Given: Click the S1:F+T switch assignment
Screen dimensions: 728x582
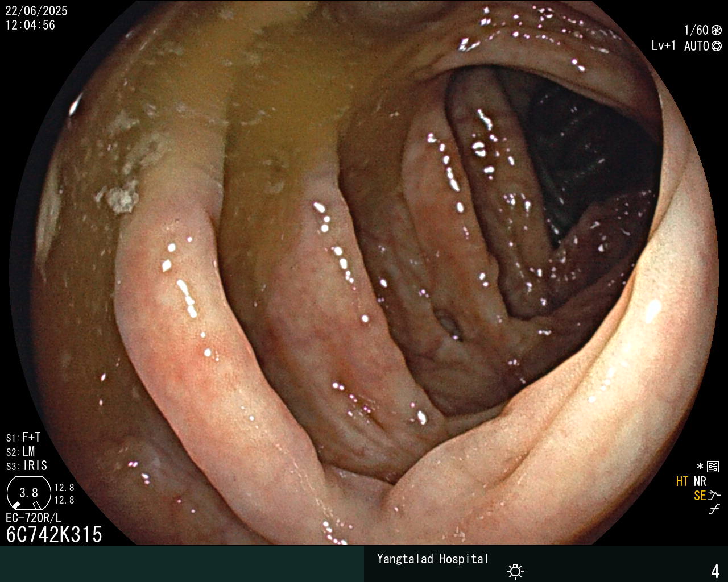Looking at the screenshot, I should pyautogui.click(x=23, y=438).
